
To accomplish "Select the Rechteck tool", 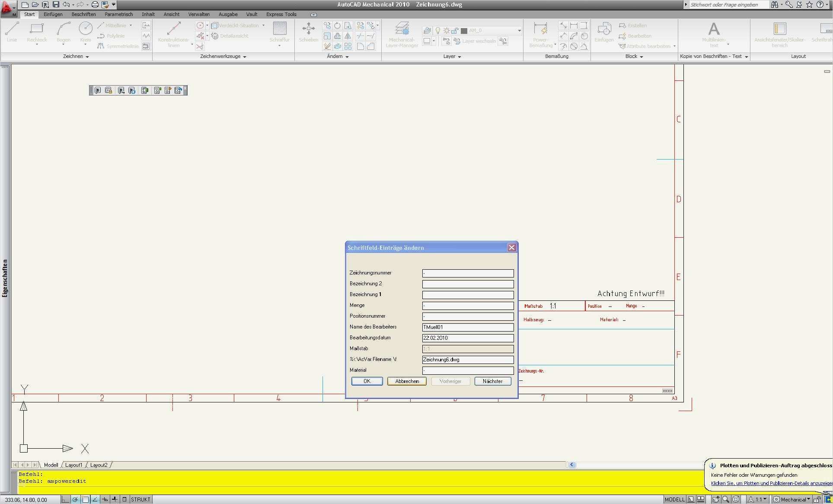I will click(x=36, y=31).
